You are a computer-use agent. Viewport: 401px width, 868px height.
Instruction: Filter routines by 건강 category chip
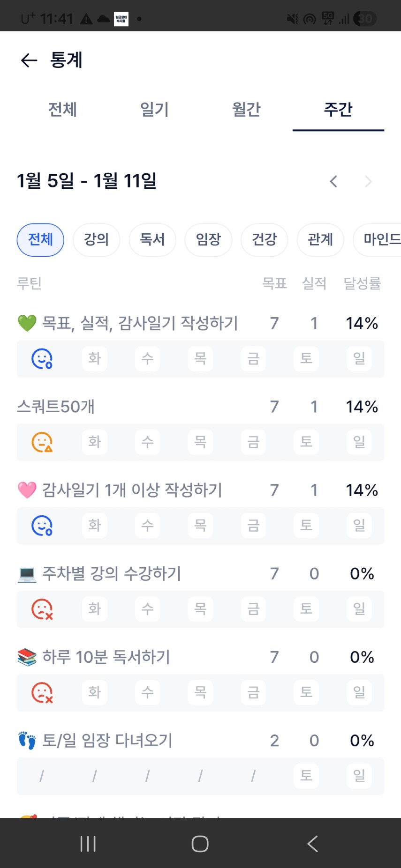pyautogui.click(x=264, y=240)
